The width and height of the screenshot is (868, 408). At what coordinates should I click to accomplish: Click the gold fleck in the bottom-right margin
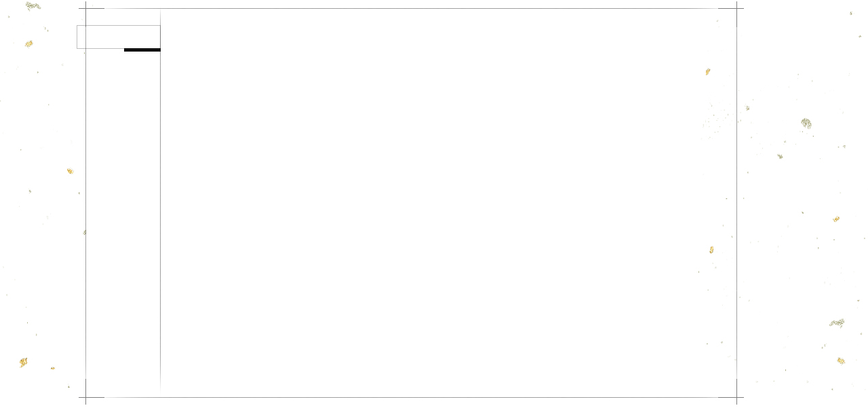click(841, 361)
